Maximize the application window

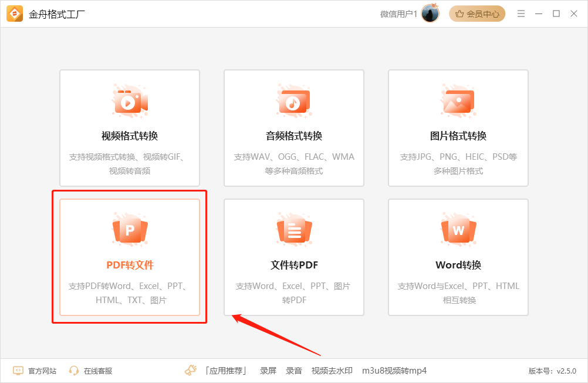click(x=556, y=14)
